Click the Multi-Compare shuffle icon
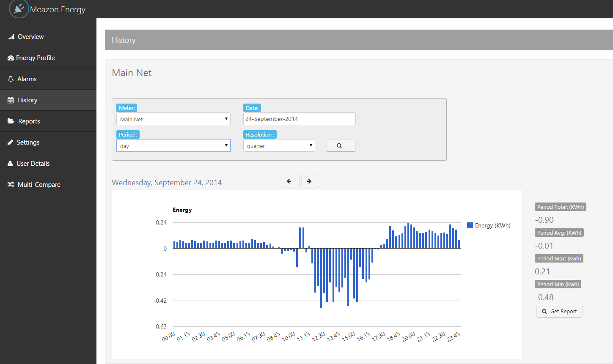Viewport: 613px width, 364px height. pyautogui.click(x=11, y=185)
